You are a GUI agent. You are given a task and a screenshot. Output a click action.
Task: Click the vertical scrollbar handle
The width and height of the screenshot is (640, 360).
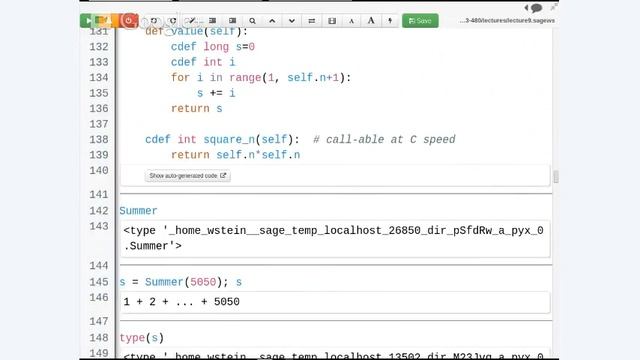pos(556,177)
